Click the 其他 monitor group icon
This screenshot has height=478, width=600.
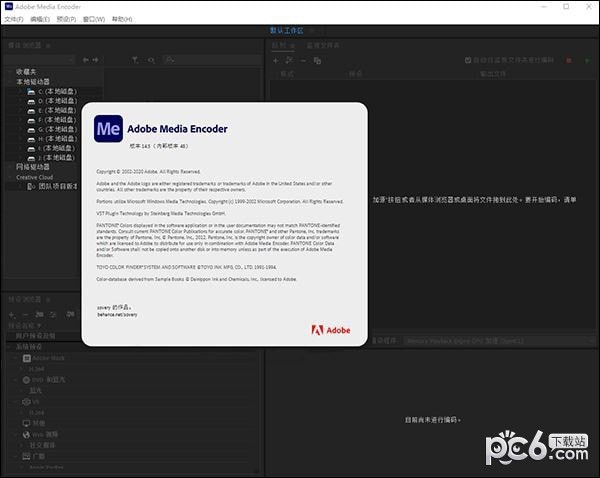point(26,424)
